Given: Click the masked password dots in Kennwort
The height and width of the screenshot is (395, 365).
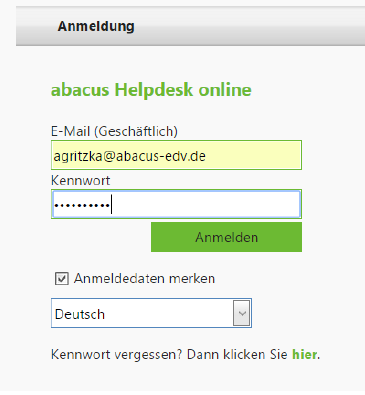Looking at the screenshot, I should click(x=82, y=205).
